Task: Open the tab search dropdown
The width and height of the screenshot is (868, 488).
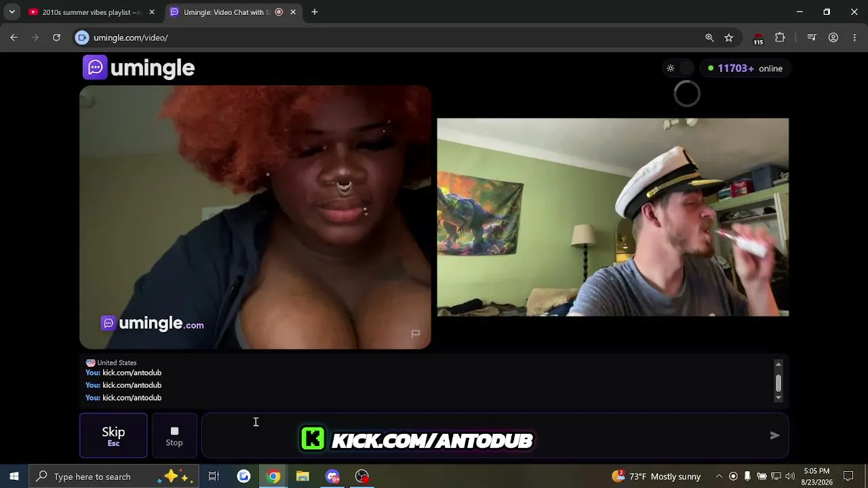Action: click(x=12, y=12)
